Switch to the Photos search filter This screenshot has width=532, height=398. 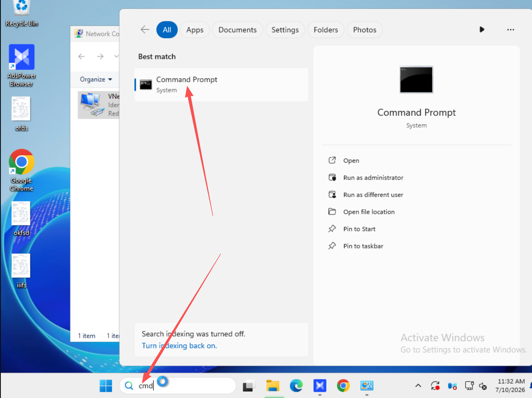click(x=365, y=30)
